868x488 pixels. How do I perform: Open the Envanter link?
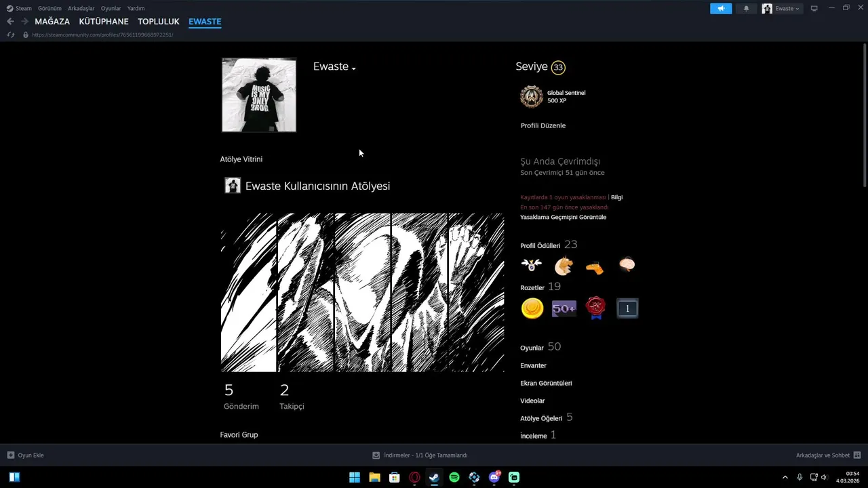click(533, 365)
